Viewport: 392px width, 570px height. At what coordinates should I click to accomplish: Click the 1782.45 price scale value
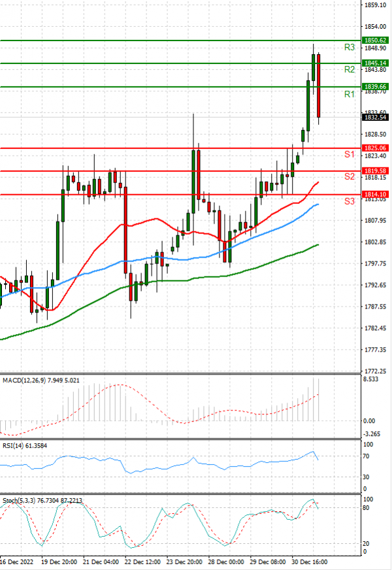coord(375,328)
